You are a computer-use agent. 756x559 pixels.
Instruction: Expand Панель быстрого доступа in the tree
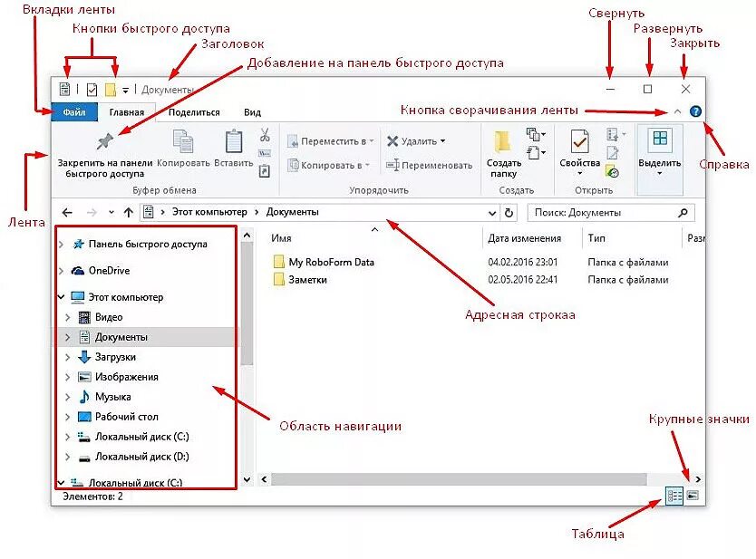click(62, 245)
